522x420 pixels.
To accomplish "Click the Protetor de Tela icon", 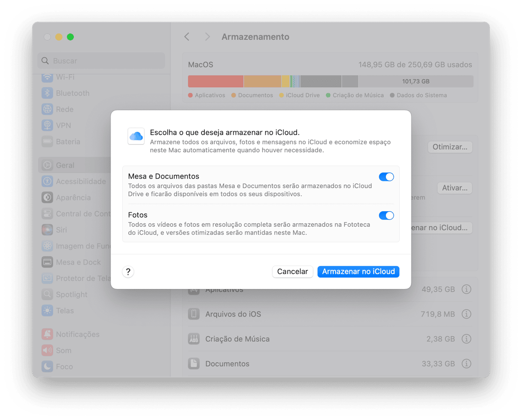I will point(47,278).
